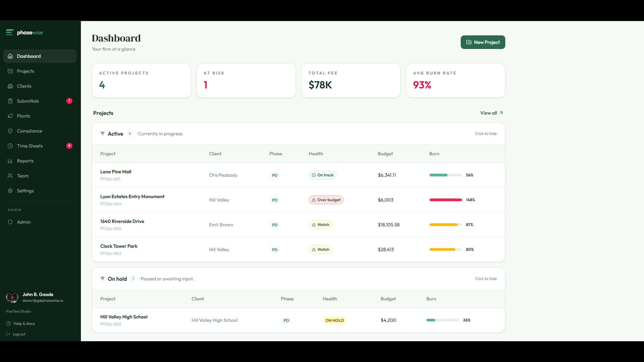Open the Dashboard menu item

click(40, 56)
